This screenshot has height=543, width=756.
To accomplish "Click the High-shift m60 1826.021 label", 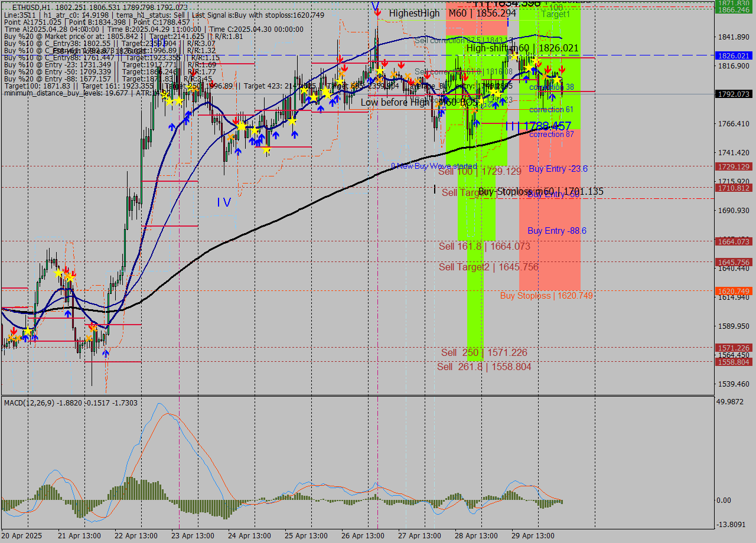I will coord(522,48).
